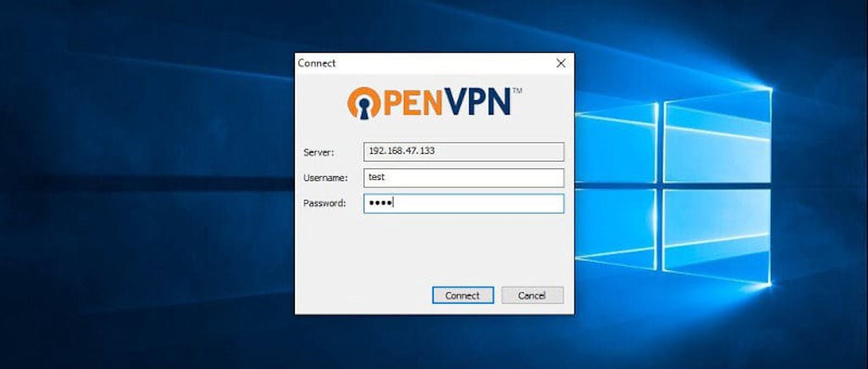Select the Username text field

464,178
